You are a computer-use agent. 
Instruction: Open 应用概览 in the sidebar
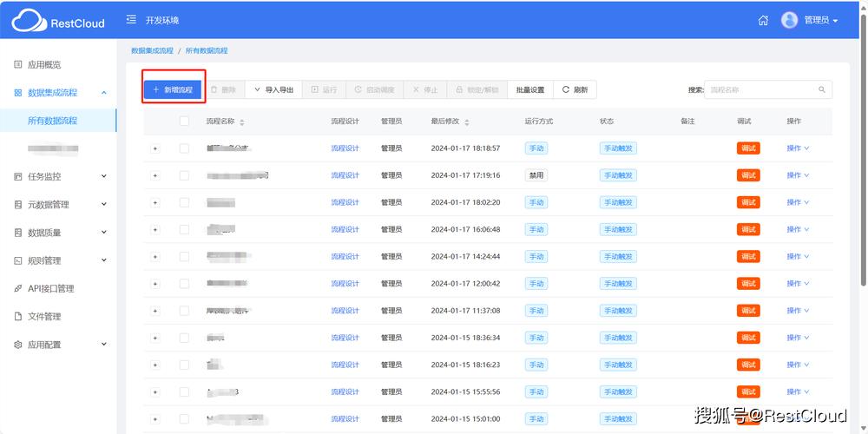pos(44,64)
